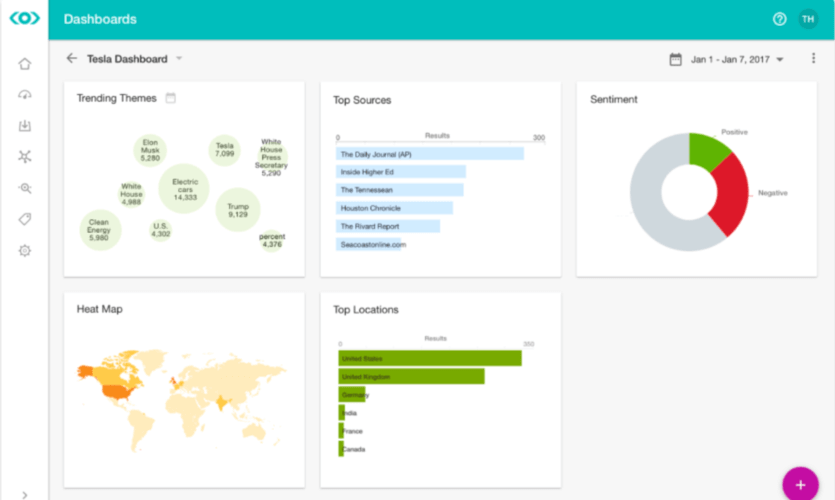Click the Top Sources widget title
Screen dimensions: 835x500
pyautogui.click(x=362, y=100)
